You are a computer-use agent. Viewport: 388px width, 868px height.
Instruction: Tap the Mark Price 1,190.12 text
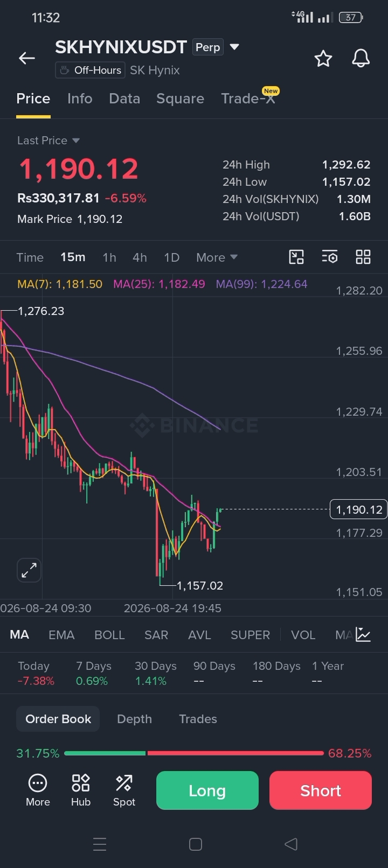[x=70, y=219]
